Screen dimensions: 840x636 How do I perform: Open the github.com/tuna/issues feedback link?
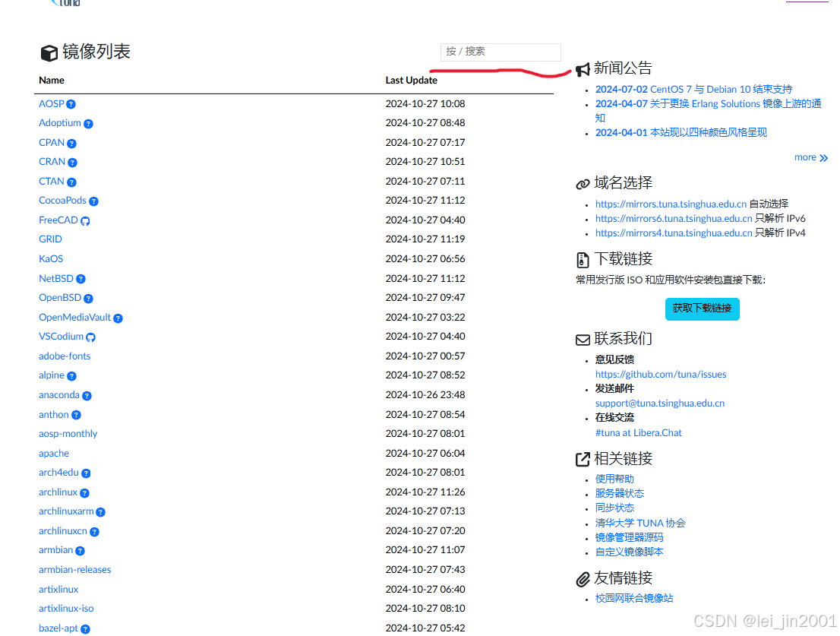pos(661,375)
